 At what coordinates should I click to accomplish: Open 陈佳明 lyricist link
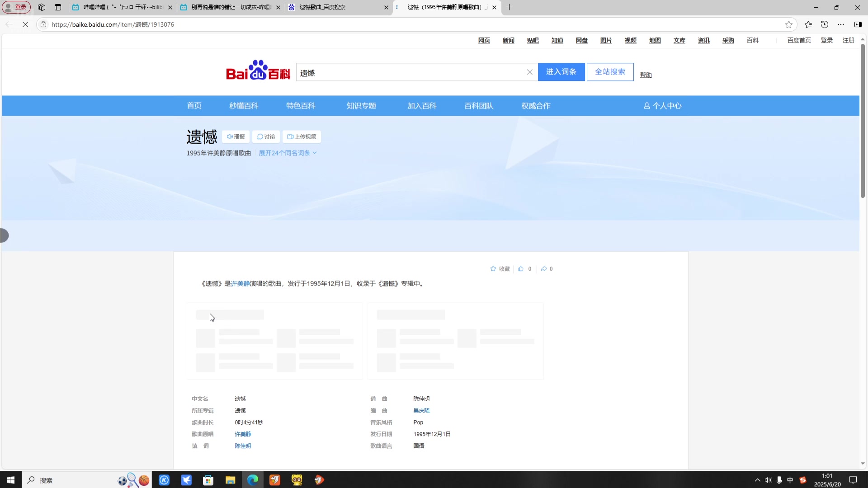pos(243,446)
